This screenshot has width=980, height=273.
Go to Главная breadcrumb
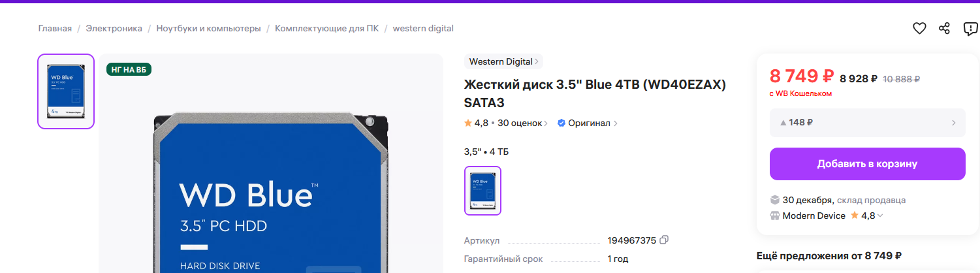point(55,29)
